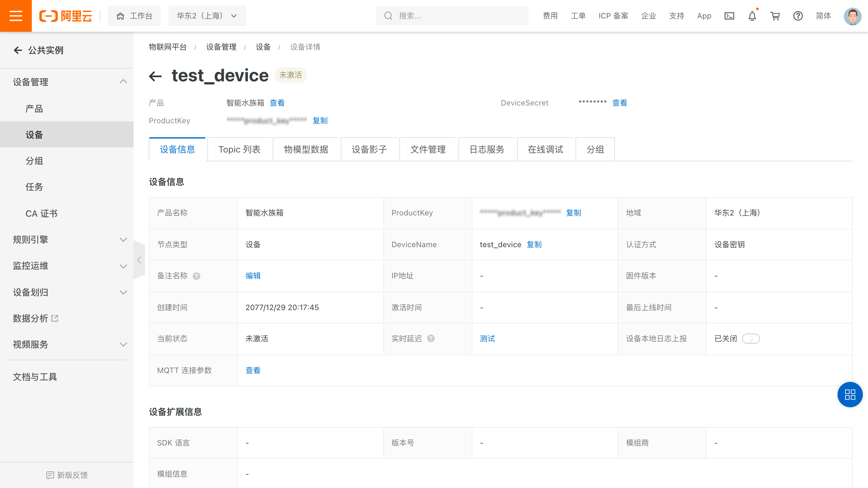Open the 华东2（上海）region dropdown
This screenshot has width=868, height=488.
207,16
